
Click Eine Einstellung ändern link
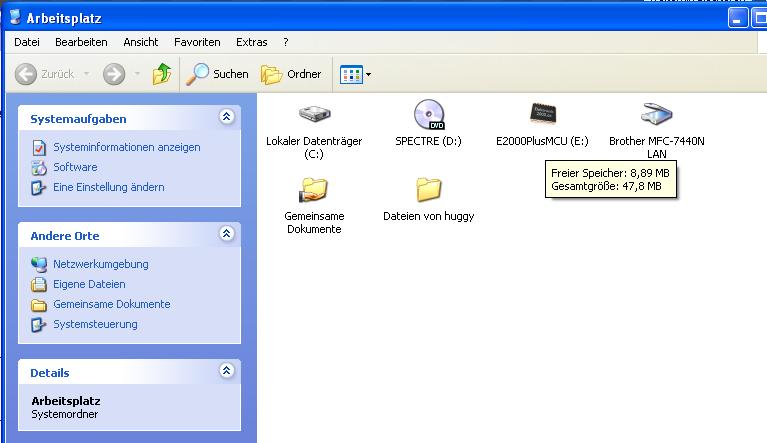coord(108,187)
